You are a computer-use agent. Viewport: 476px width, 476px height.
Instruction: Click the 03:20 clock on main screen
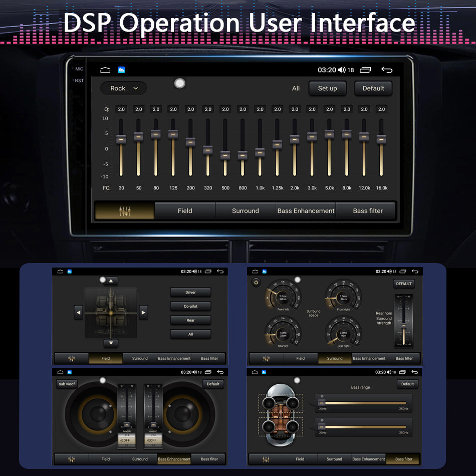[327, 70]
